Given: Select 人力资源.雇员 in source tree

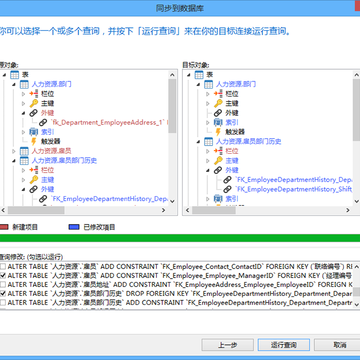Looking at the screenshot, I should click(51, 151).
